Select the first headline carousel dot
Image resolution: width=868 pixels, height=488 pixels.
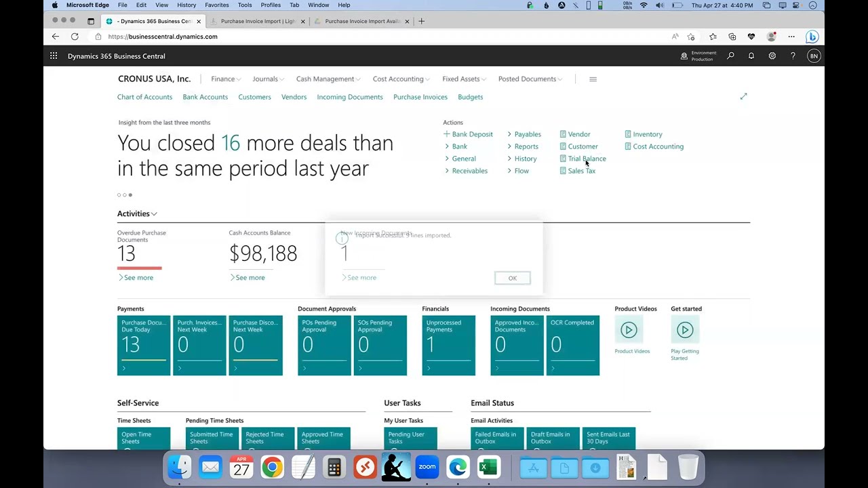pyautogui.click(x=119, y=195)
